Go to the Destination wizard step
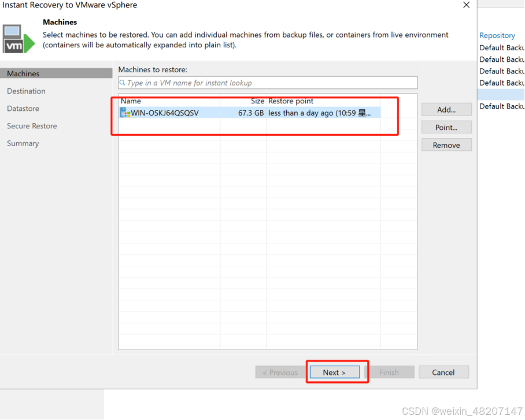Viewport: 525px width, 420px height. tap(26, 91)
